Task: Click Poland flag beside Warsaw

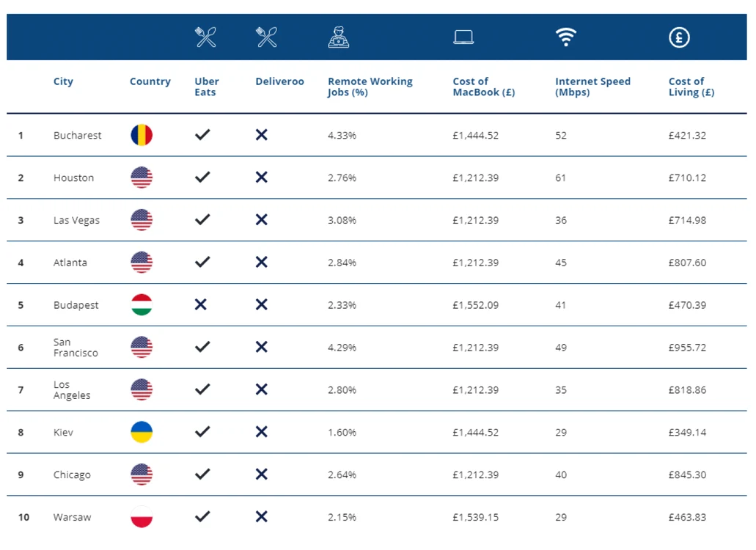Action: [x=142, y=517]
